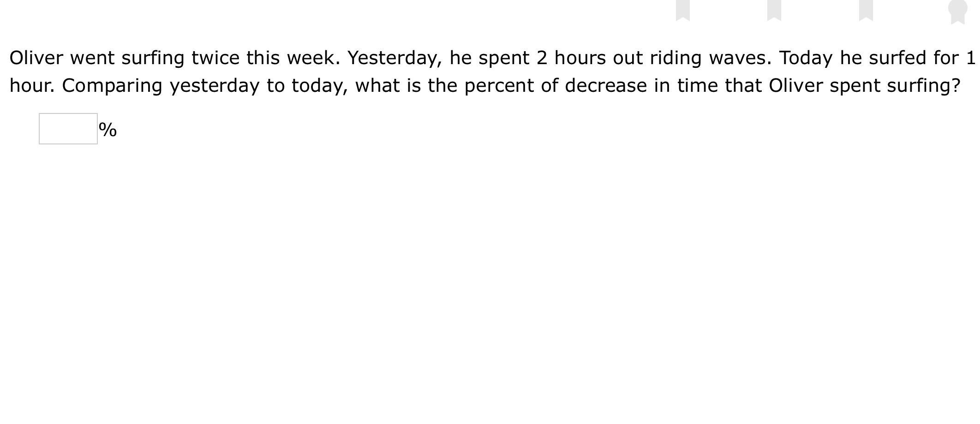
Task: Click the % symbol beside the answer box
Action: [x=108, y=130]
